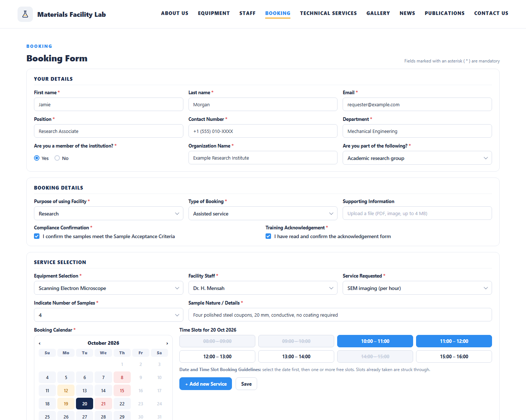The image size is (526, 420).
Task: Go to next month in calendar
Action: [167, 343]
